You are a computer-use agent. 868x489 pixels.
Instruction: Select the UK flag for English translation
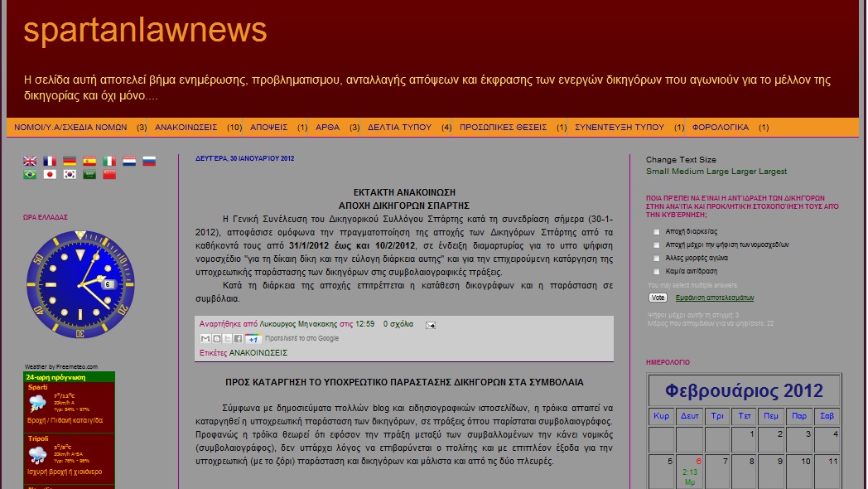point(30,162)
